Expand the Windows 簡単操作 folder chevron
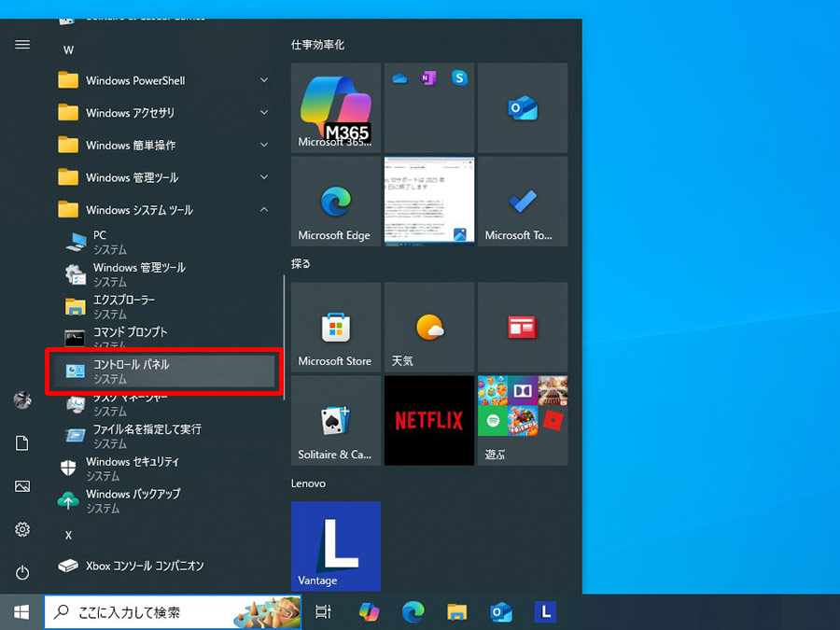 (x=264, y=145)
